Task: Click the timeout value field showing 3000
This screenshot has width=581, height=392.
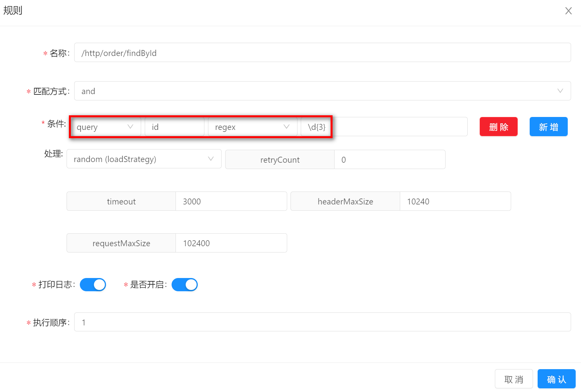Action: click(x=231, y=201)
